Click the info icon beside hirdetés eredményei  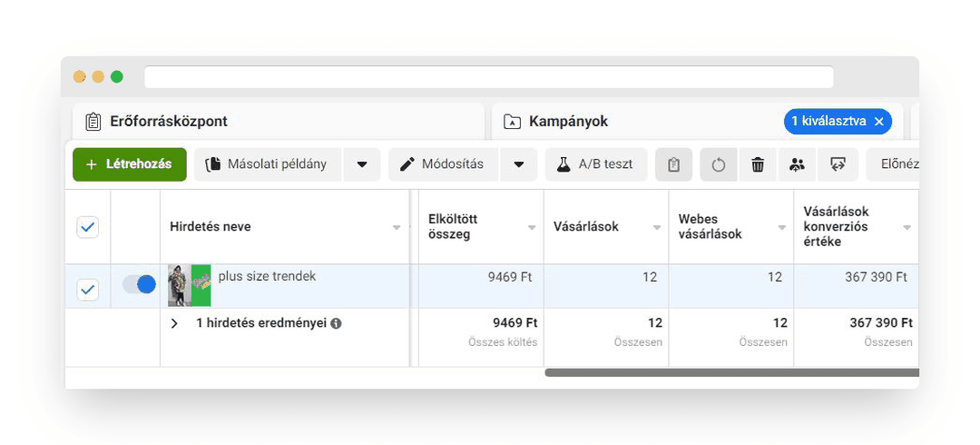(x=336, y=323)
